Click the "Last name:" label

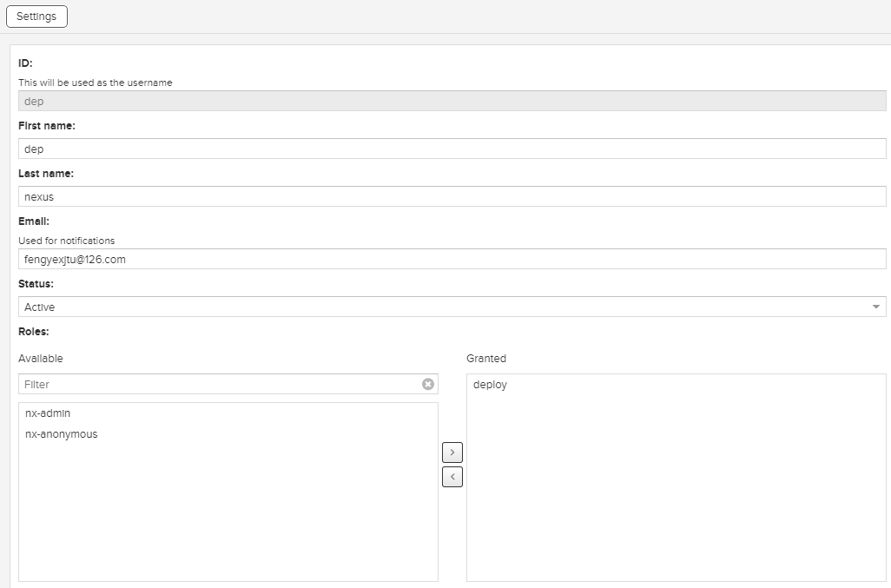click(x=46, y=174)
